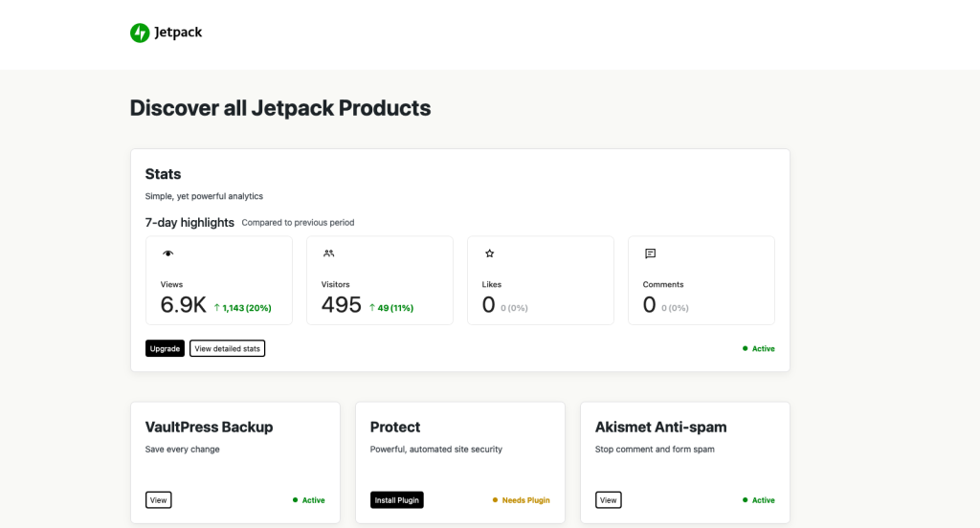Click View under VaultPress Backup
The width and height of the screenshot is (980, 528).
click(x=158, y=500)
